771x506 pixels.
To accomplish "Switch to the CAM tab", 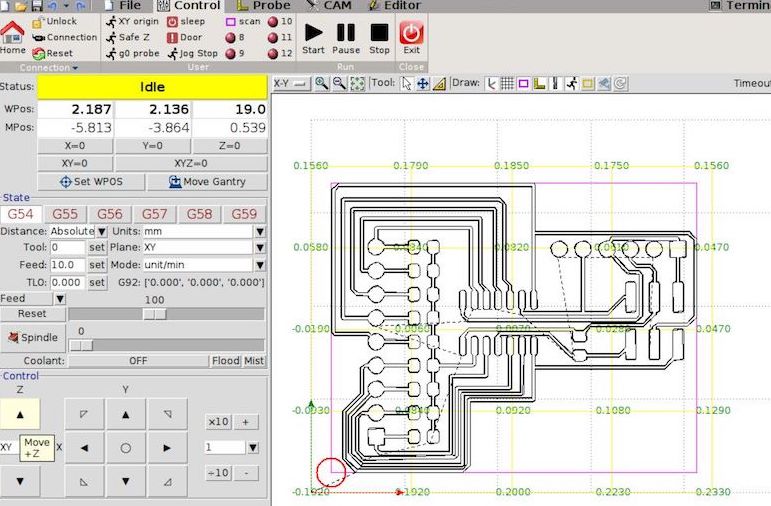I will [329, 5].
